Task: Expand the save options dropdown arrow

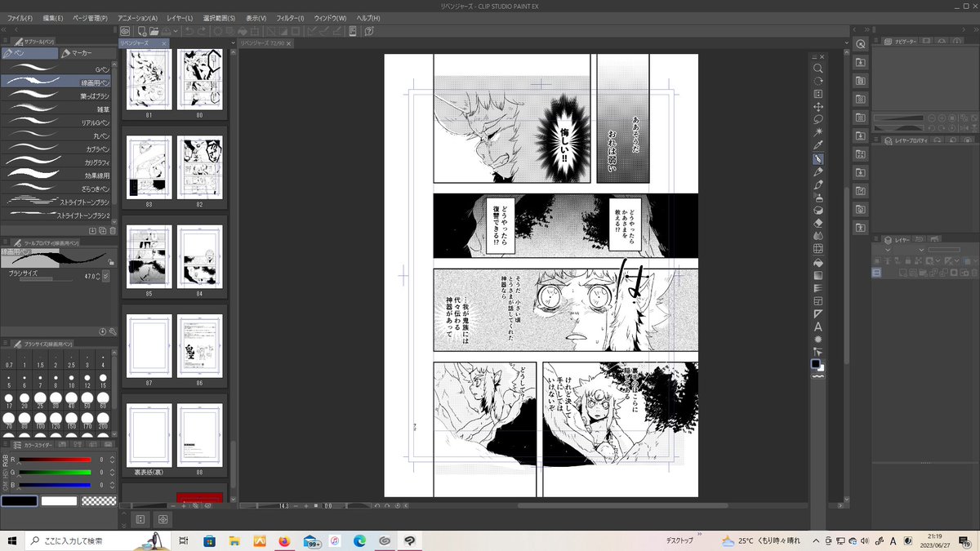Action: pyautogui.click(x=174, y=31)
